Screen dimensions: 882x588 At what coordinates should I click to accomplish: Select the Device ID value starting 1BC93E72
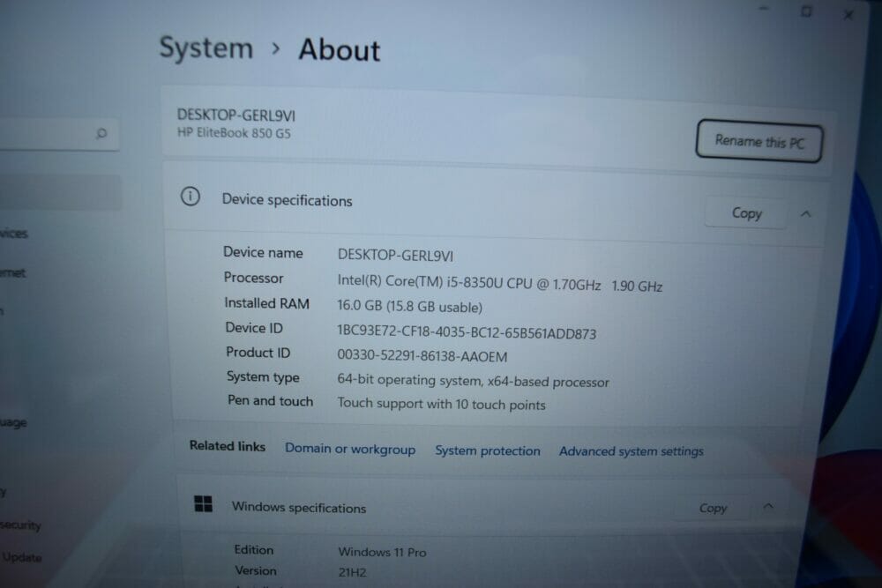pyautogui.click(x=467, y=332)
